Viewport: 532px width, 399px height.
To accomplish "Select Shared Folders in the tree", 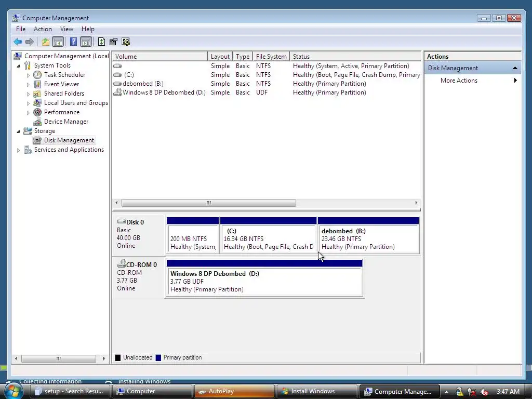I will point(64,94).
